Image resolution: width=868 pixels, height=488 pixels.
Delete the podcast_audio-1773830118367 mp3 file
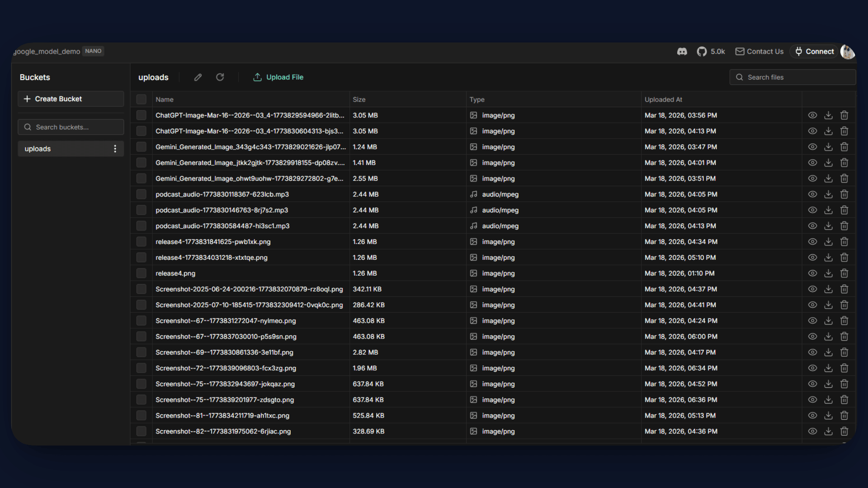coord(844,194)
